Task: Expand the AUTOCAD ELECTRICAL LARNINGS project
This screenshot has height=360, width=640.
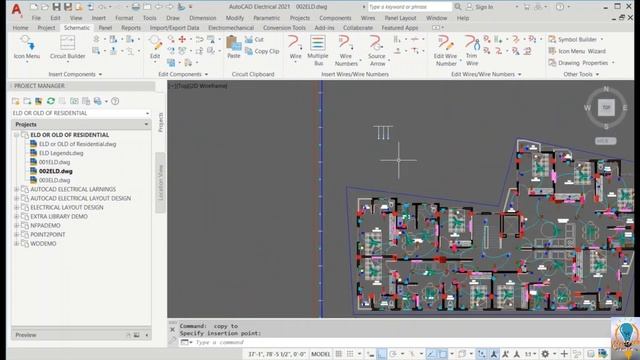Action: (16, 189)
